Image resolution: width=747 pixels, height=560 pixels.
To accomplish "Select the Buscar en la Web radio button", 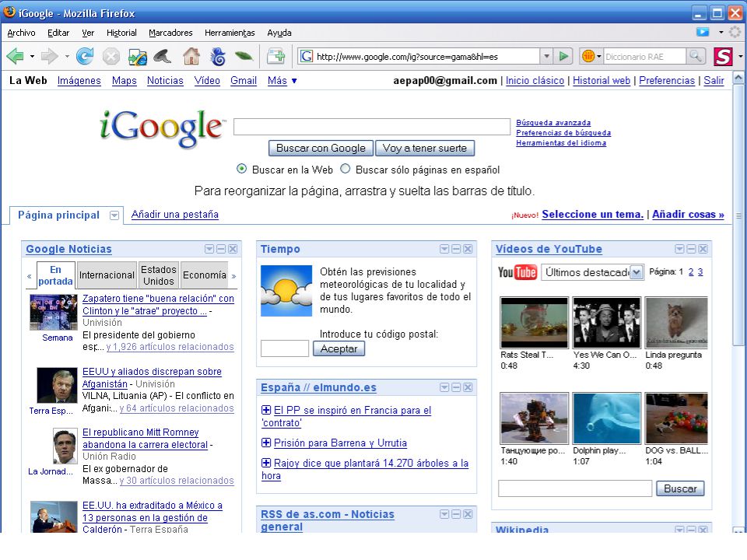I will (x=241, y=169).
